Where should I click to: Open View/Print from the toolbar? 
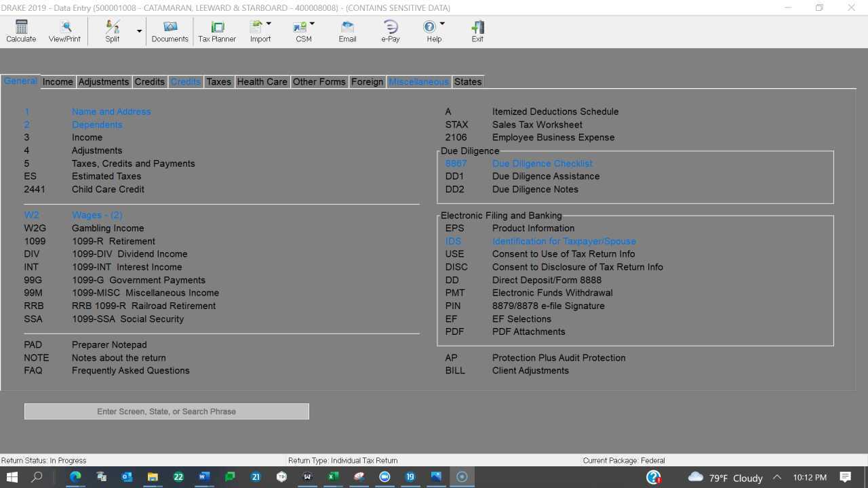coord(64,31)
